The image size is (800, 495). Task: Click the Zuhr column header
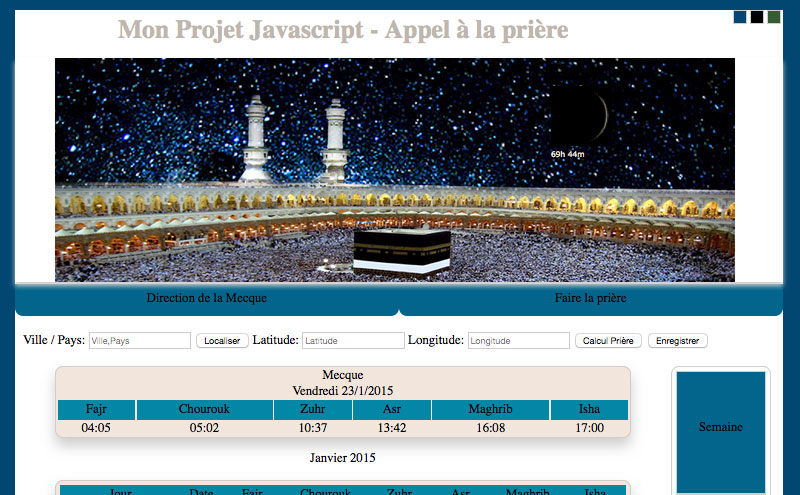[313, 410]
